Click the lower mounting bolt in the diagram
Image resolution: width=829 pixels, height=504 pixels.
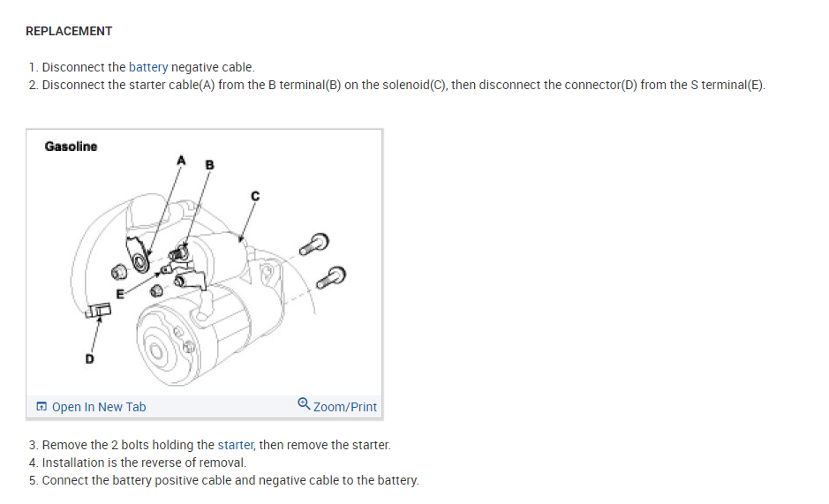(331, 277)
